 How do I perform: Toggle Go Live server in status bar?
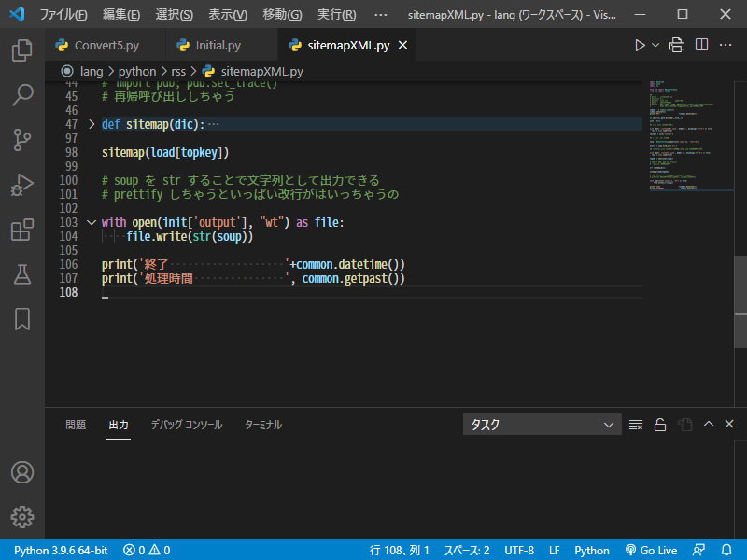[x=652, y=550]
